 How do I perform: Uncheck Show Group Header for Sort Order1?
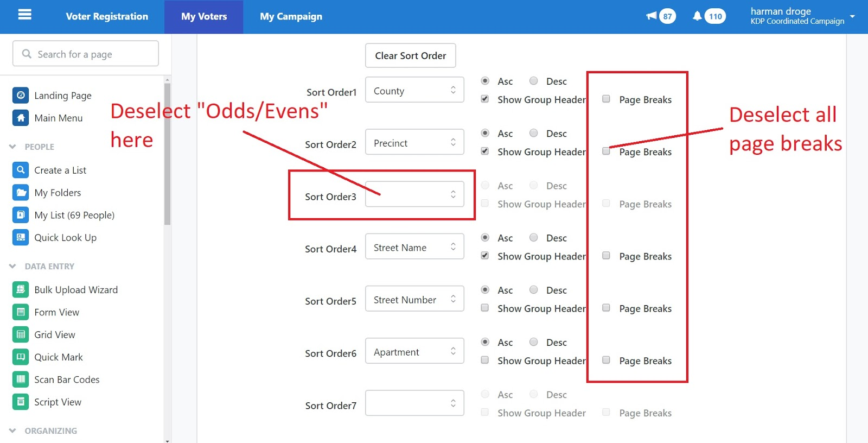coord(485,99)
